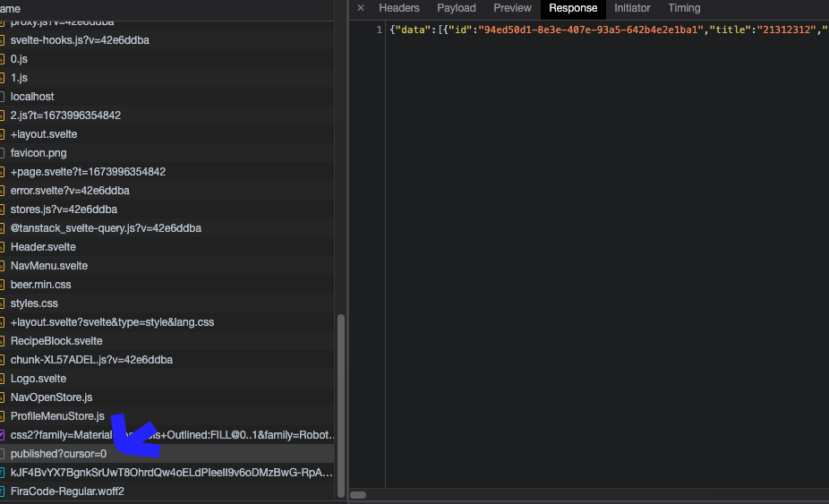Select the Header.svelte request
This screenshot has height=504, width=829.
coord(167,246)
